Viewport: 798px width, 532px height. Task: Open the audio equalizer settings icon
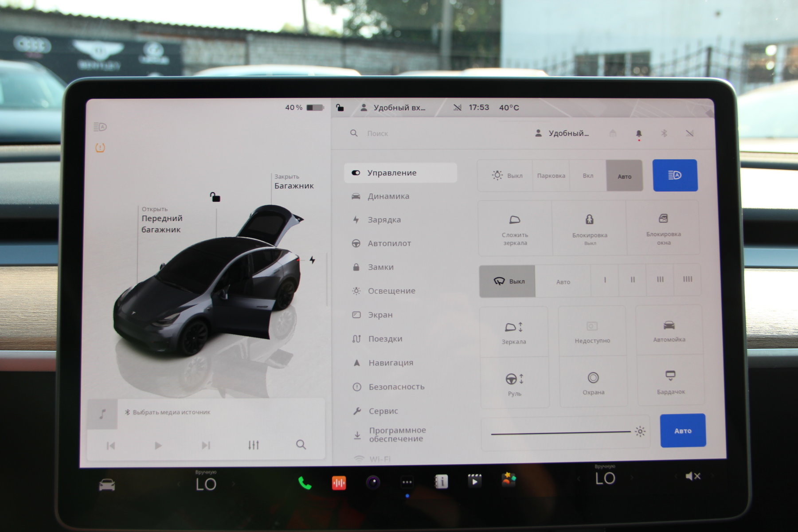point(254,445)
